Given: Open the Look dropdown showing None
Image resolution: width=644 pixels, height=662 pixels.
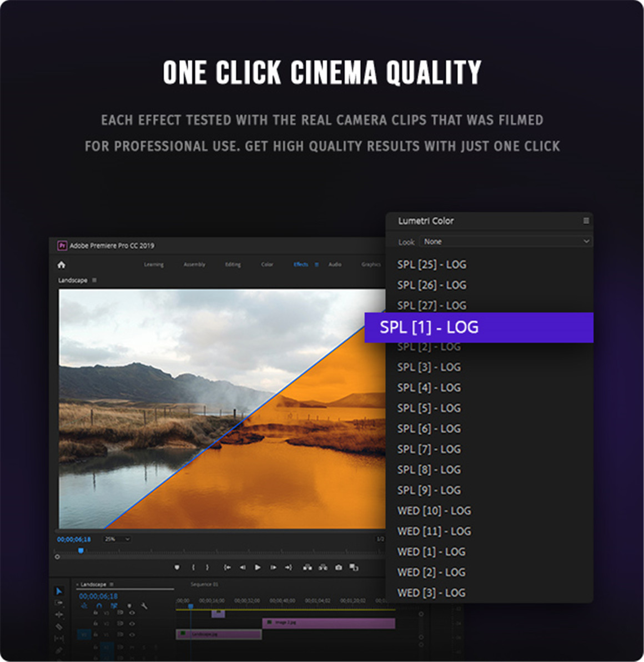Looking at the screenshot, I should pyautogui.click(x=506, y=242).
